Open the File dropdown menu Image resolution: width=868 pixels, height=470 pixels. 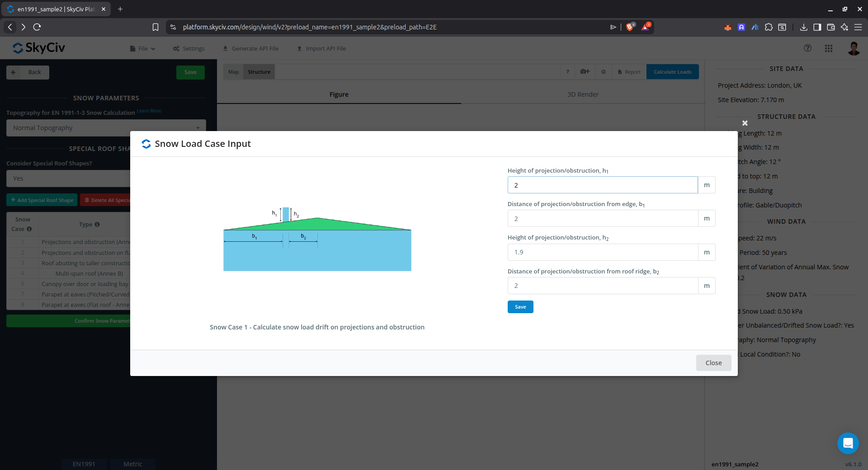[143, 49]
